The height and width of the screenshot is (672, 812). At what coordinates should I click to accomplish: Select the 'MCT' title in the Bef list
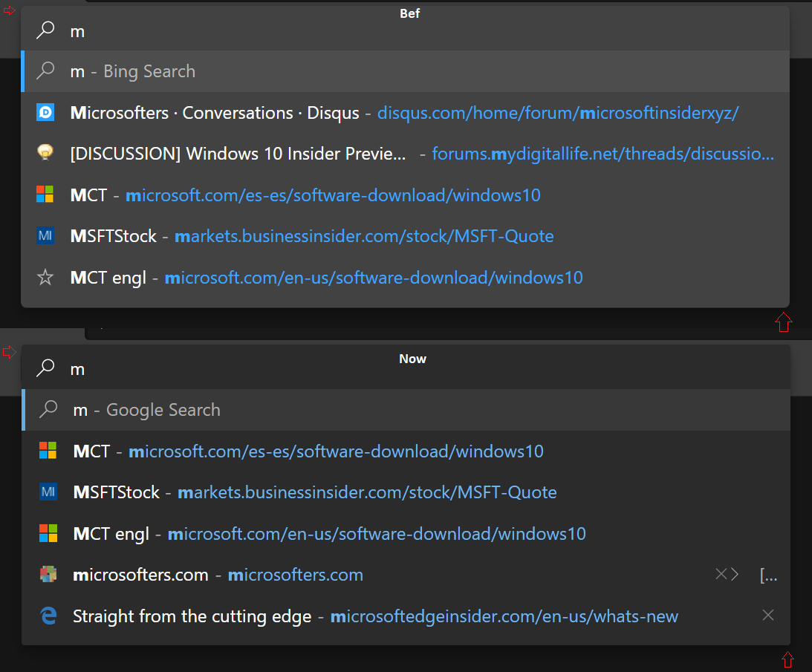point(88,195)
